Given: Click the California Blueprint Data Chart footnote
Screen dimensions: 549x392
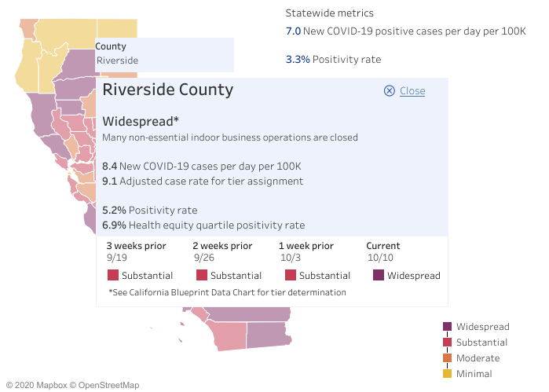Looking at the screenshot, I should point(227,292).
